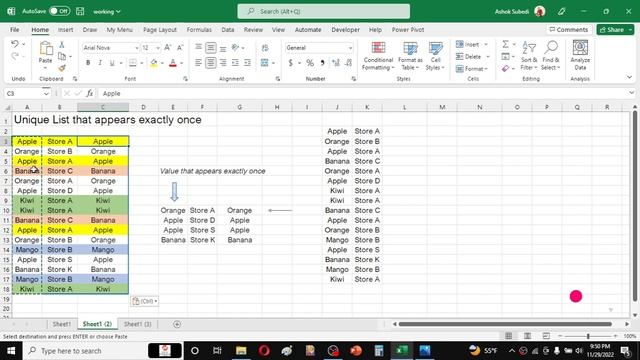Apply the red Font Color button
640x360 pixels.
pos(173,63)
